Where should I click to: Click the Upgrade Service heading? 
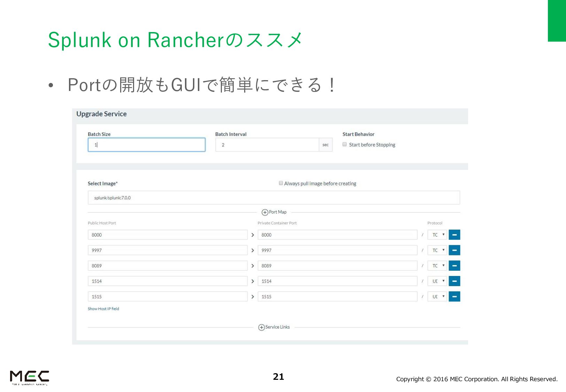click(101, 114)
